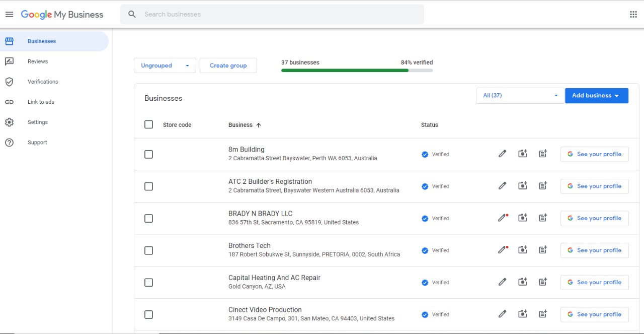Add photo for Capital Heating And AC Repair
Image resolution: width=644 pixels, height=334 pixels.
tap(523, 282)
